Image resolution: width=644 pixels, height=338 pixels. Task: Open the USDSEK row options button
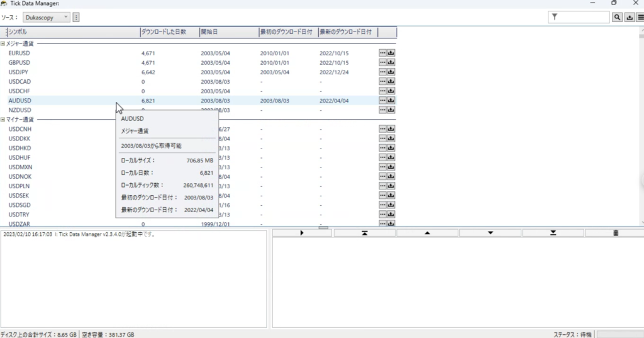[x=383, y=195]
